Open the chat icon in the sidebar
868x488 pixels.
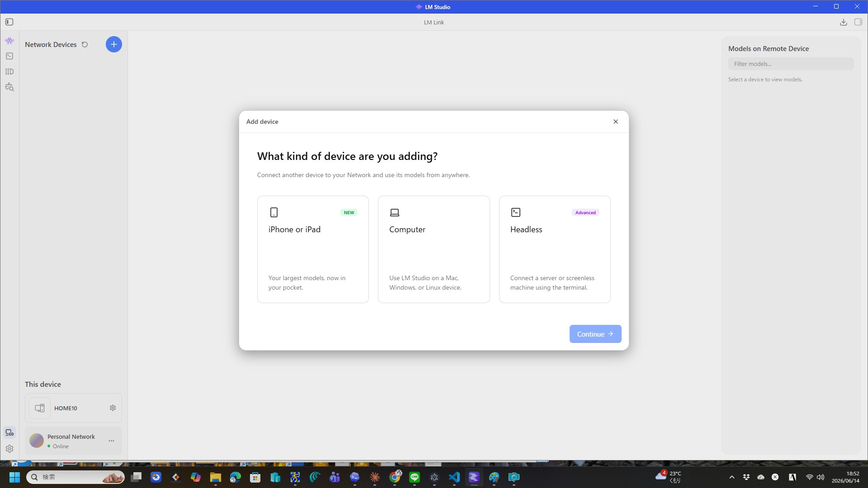click(9, 41)
